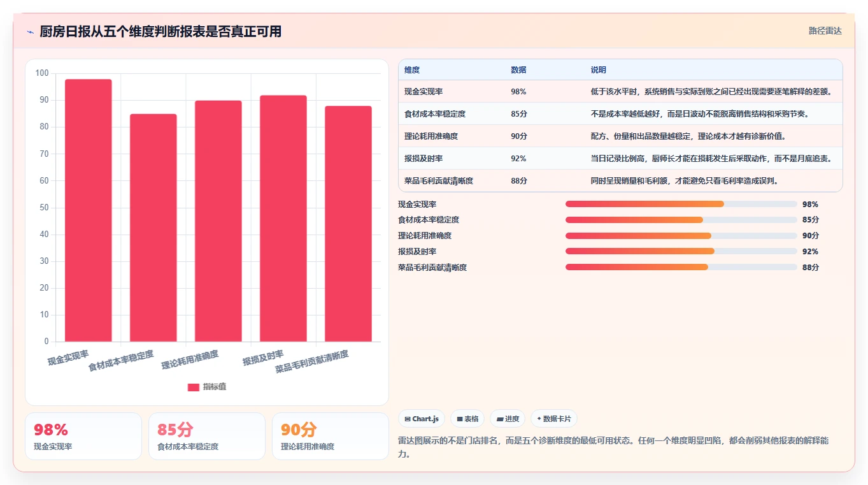This screenshot has width=868, height=485.
Task: Click the footer paragraph starting 雷达图展示的
Action: (x=613, y=447)
